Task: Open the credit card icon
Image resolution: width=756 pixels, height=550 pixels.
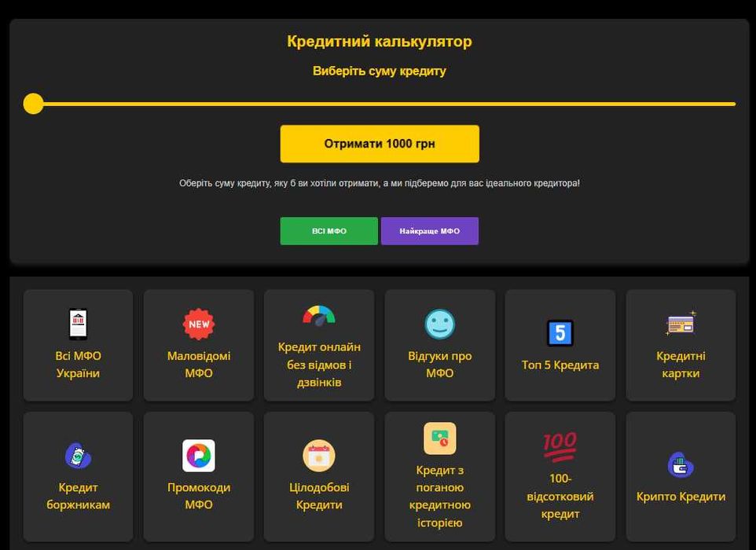Action: (681, 324)
